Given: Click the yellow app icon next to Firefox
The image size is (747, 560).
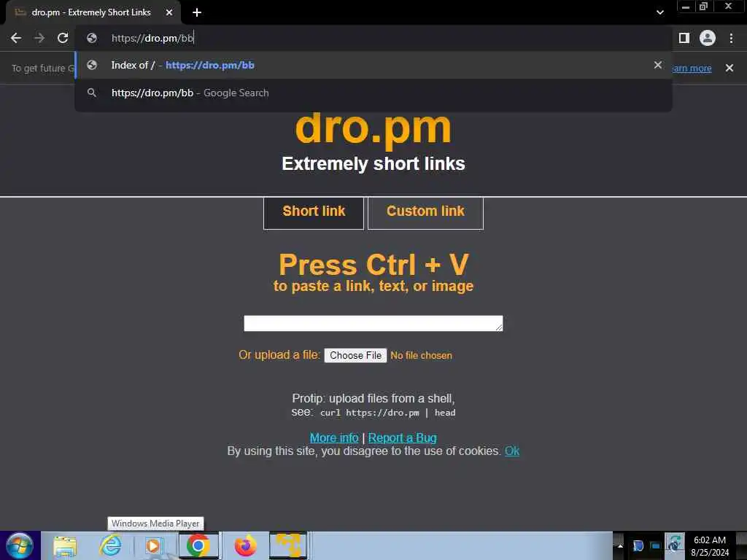Looking at the screenshot, I should click(x=288, y=545).
